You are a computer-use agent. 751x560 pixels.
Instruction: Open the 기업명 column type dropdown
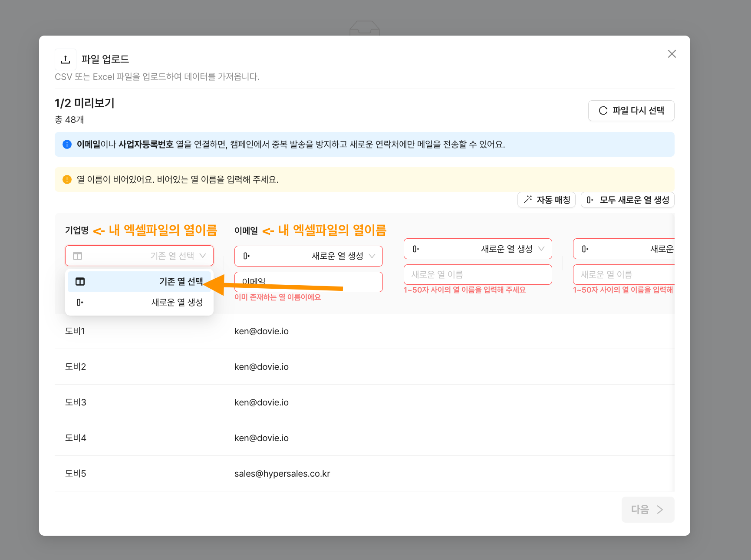coord(139,256)
